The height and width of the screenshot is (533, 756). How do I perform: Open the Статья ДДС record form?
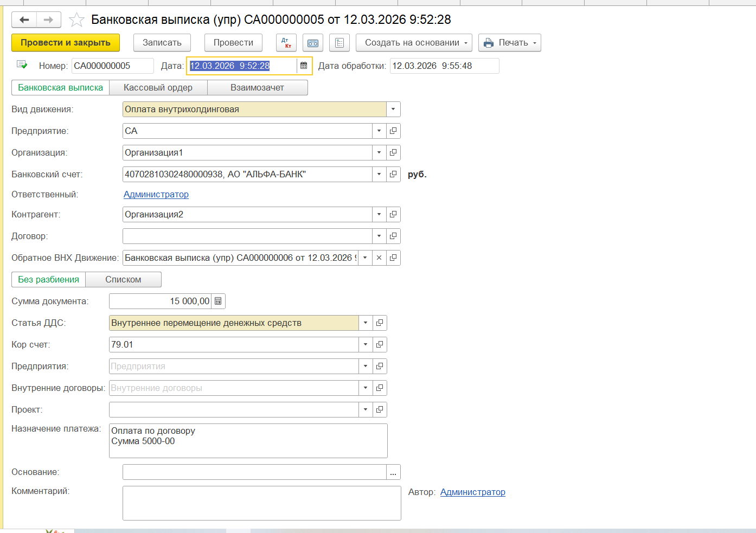click(x=380, y=323)
